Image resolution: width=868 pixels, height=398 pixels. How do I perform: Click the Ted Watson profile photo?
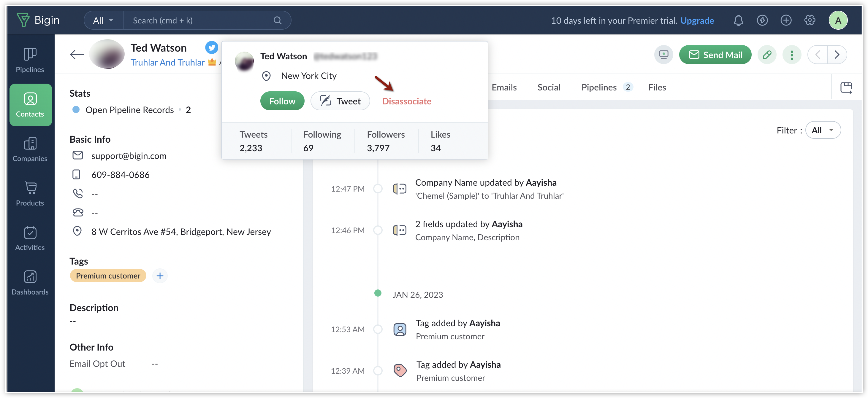[107, 54]
